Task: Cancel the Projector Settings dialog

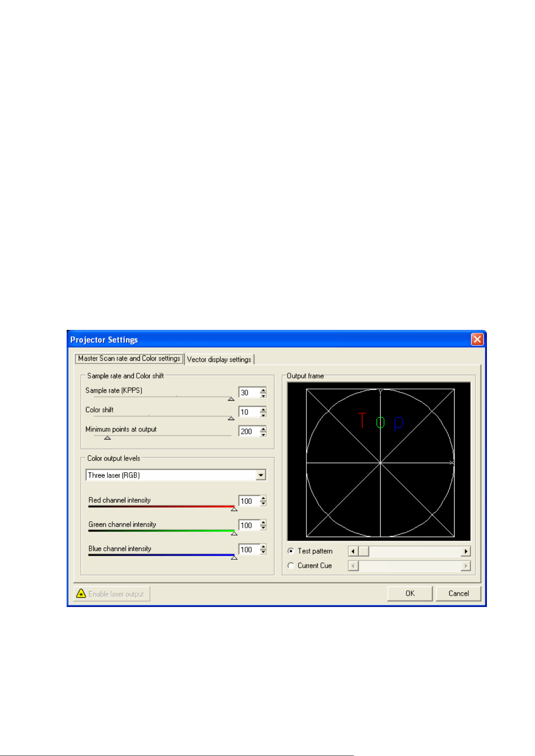Action: point(458,593)
